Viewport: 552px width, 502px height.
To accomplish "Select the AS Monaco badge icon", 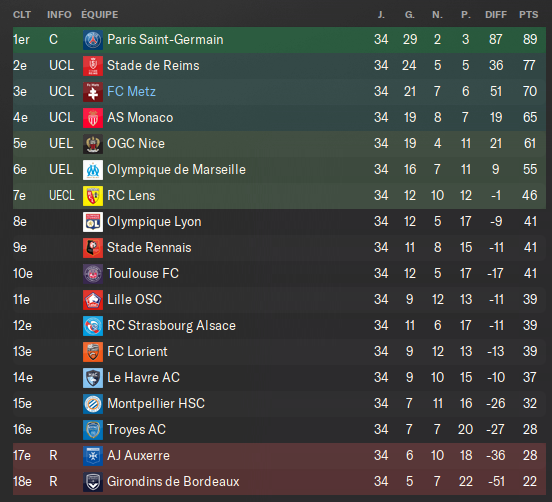I will tap(93, 118).
